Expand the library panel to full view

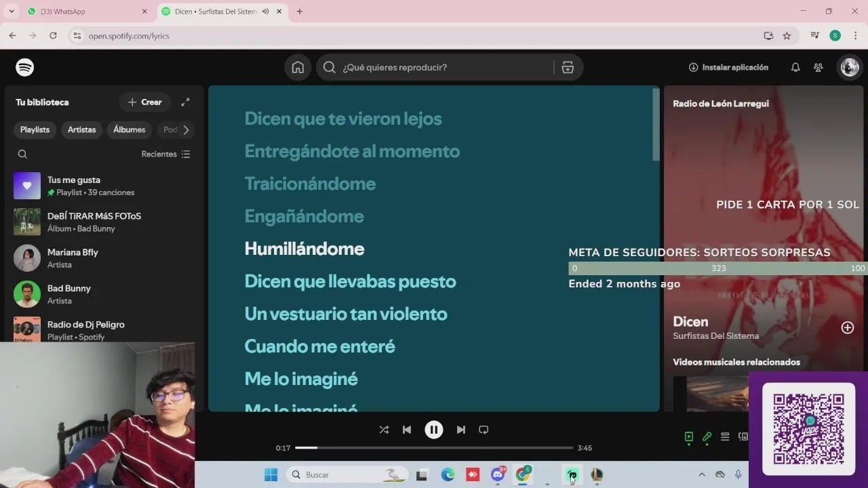pos(185,102)
